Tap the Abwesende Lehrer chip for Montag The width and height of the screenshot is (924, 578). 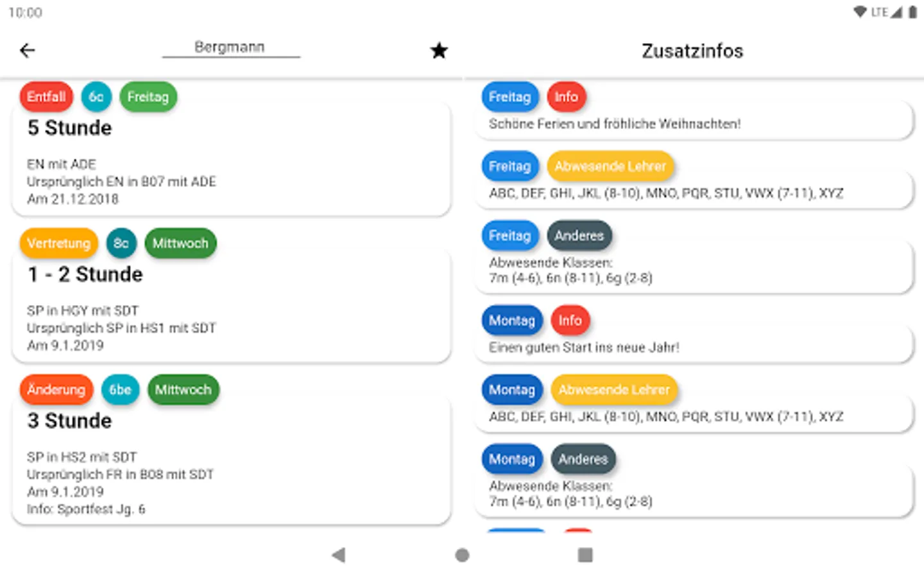(x=613, y=390)
